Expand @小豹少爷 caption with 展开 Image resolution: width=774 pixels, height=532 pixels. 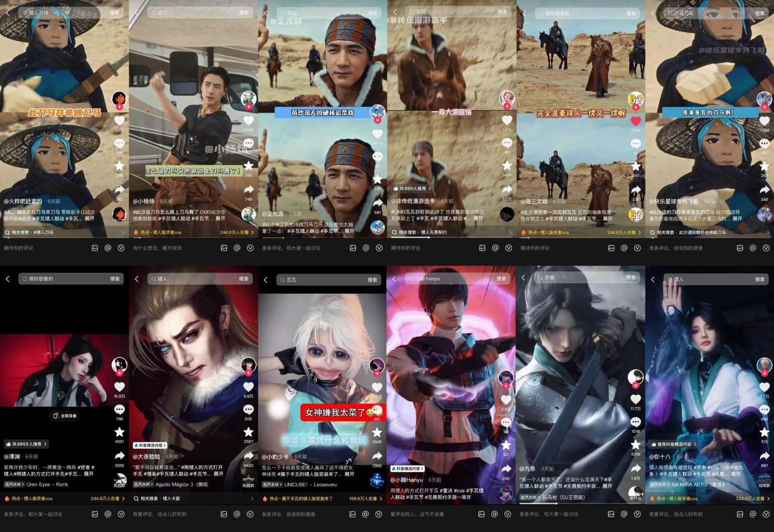point(349,474)
